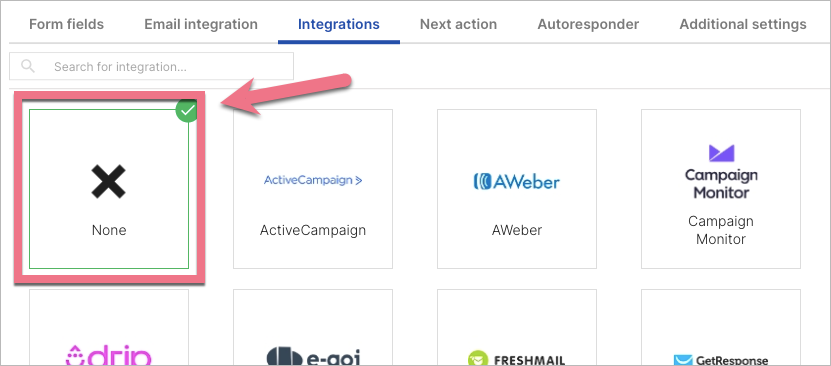Click the Campaign Monitor caption text
Viewport: 831px width, 366px height.
[x=721, y=230]
